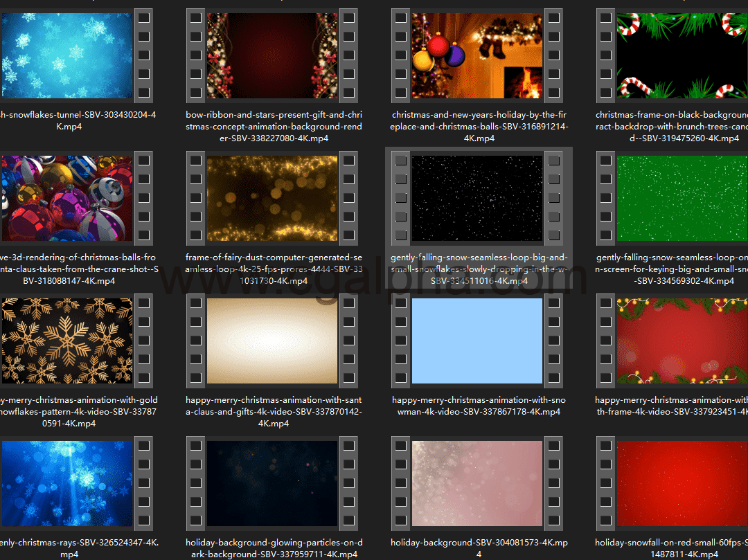Select the heavenly Christmas rays thumbnail
This screenshot has width=748, height=560.
pos(67,483)
